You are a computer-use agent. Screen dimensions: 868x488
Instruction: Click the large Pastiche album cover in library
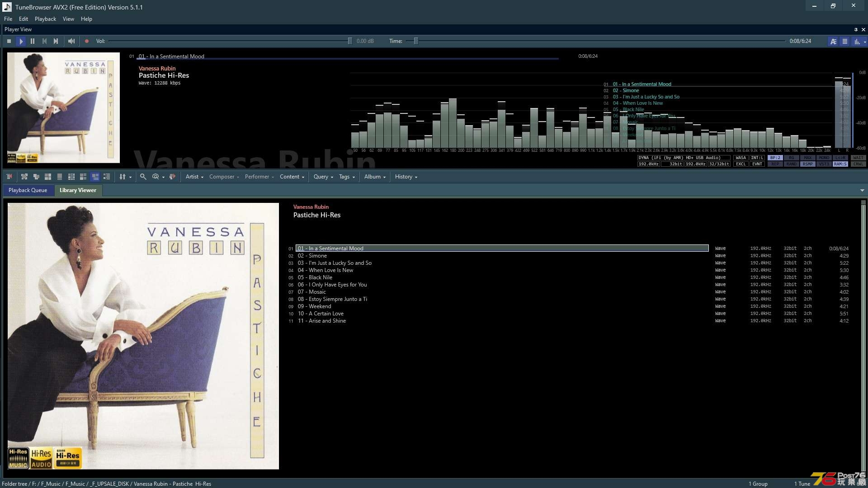coord(143,336)
